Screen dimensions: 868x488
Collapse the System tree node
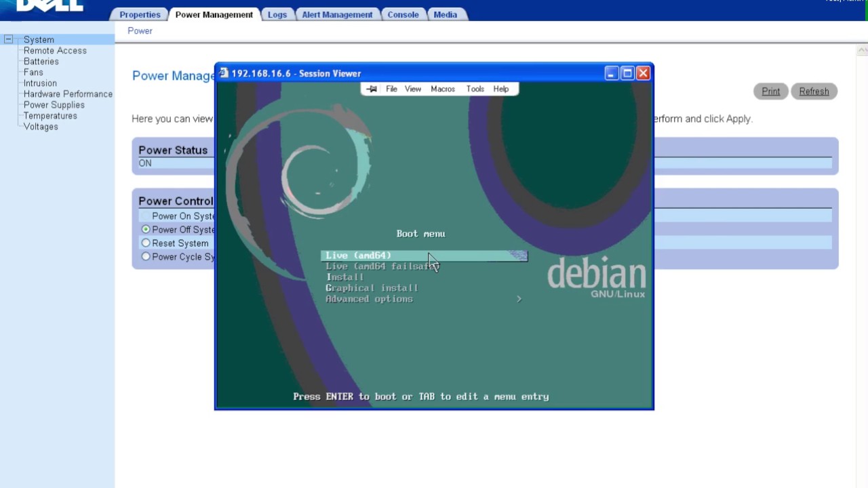[8, 39]
